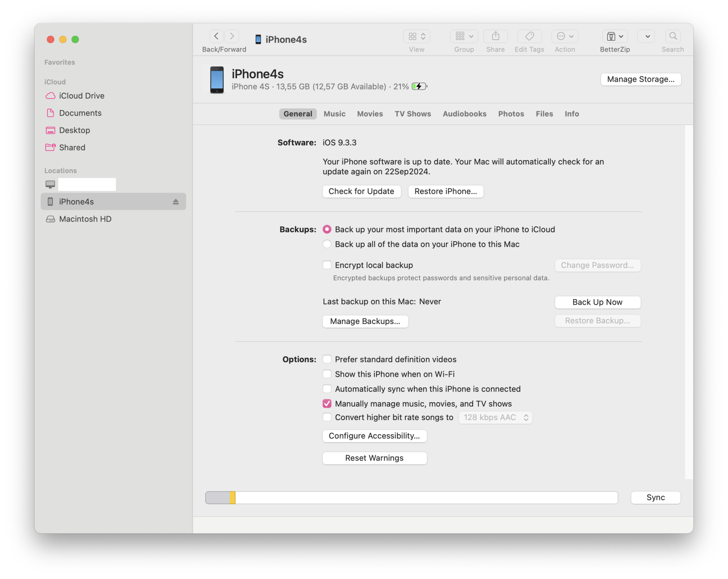The height and width of the screenshot is (579, 728).
Task: Click Check for Update
Action: pyautogui.click(x=361, y=191)
